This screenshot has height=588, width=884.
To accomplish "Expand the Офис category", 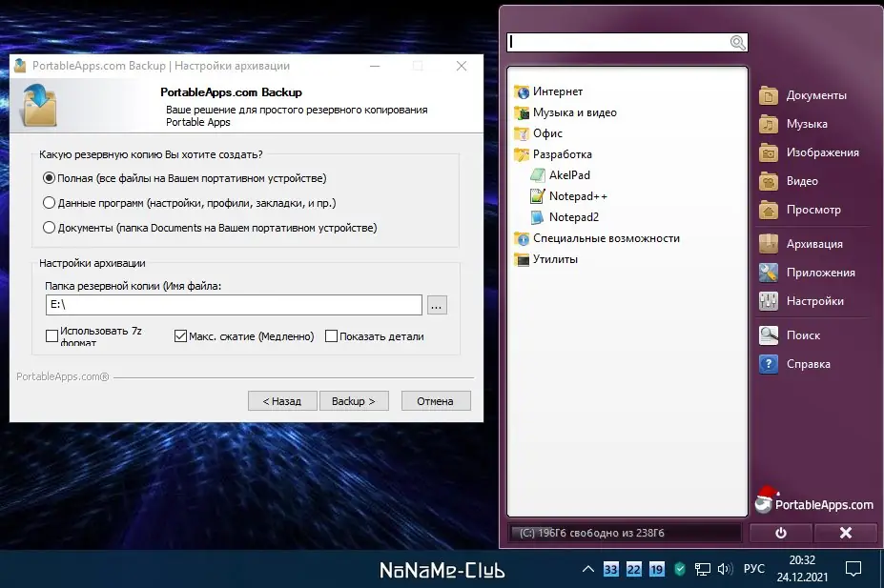I will click(x=539, y=133).
